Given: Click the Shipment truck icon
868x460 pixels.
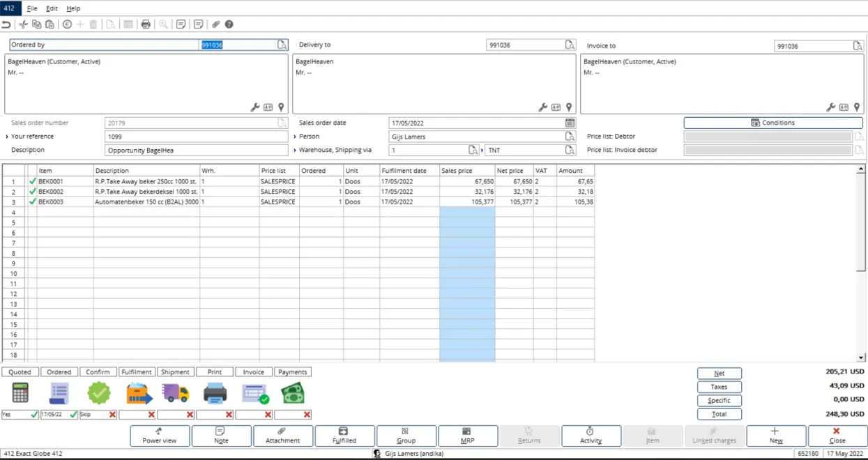Looking at the screenshot, I should coord(176,394).
